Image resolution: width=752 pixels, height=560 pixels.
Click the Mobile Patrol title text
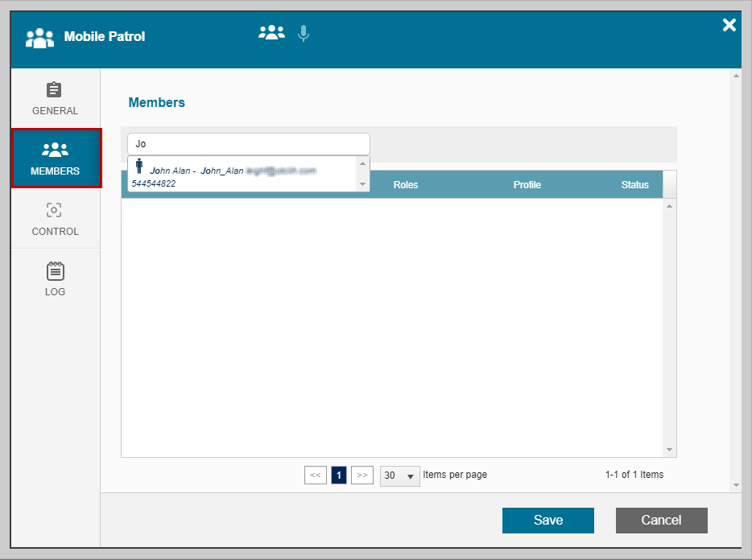pos(105,36)
